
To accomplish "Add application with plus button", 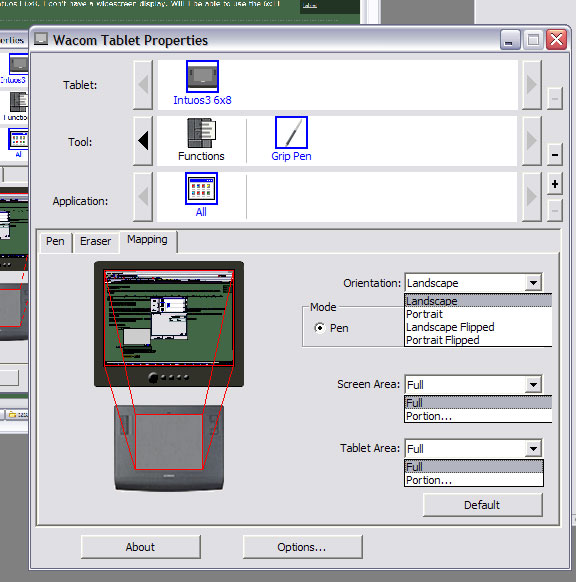I will [555, 184].
